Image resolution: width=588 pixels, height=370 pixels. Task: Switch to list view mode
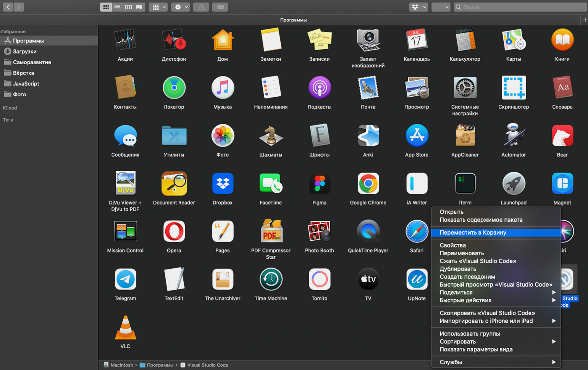click(117, 7)
